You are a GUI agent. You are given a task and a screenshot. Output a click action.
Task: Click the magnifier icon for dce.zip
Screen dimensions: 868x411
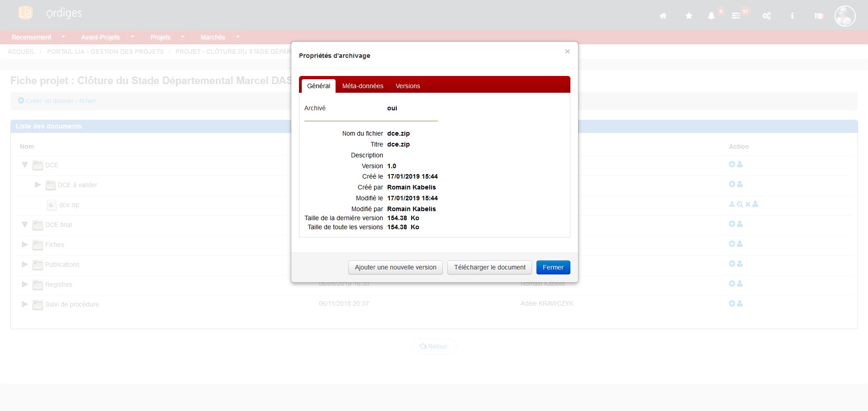point(740,204)
